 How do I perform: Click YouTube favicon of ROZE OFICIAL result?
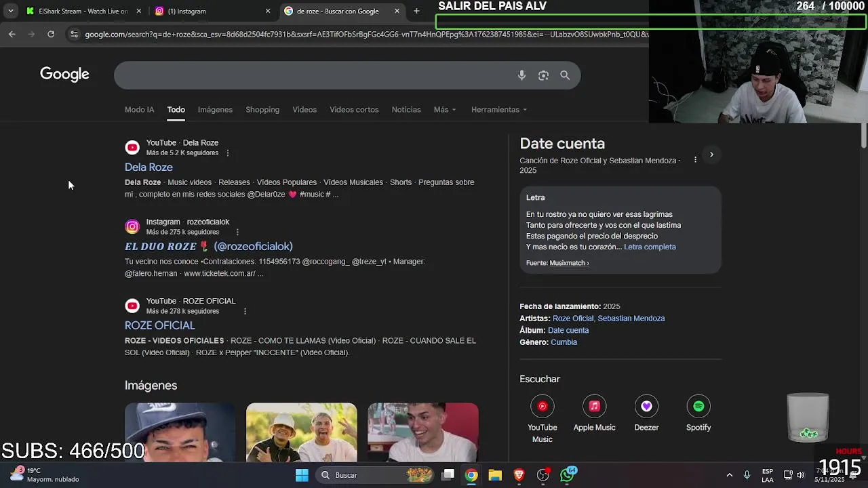tap(132, 306)
